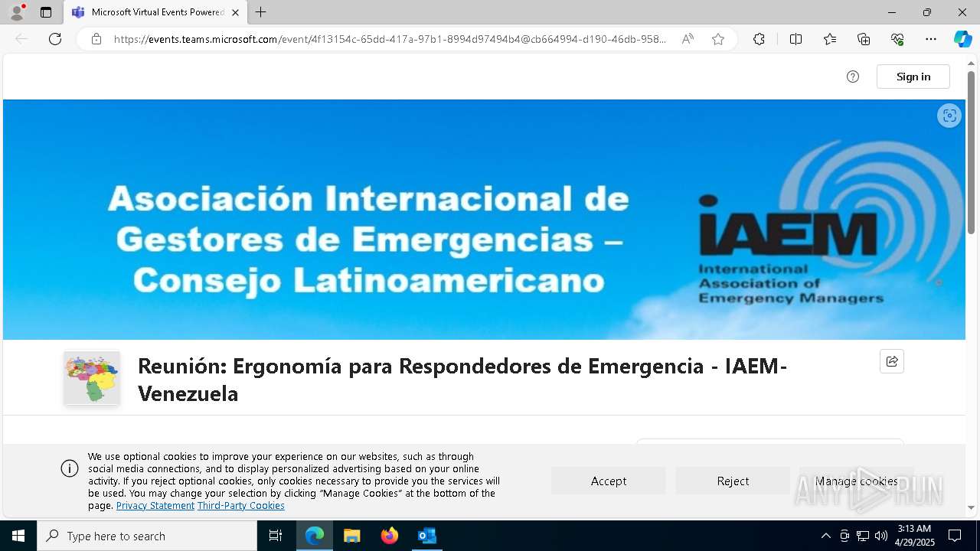Screen dimensions: 980x551
Task: Open the Windows Start menu
Action: pos(18,536)
